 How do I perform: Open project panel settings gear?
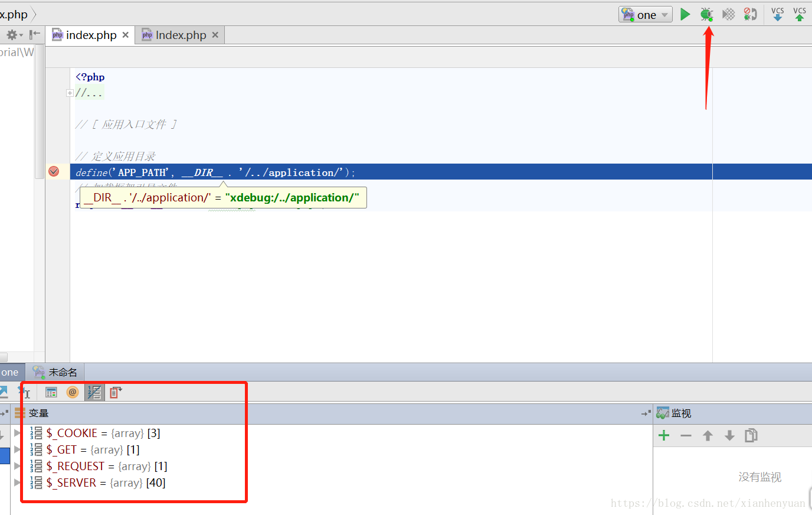14,35
